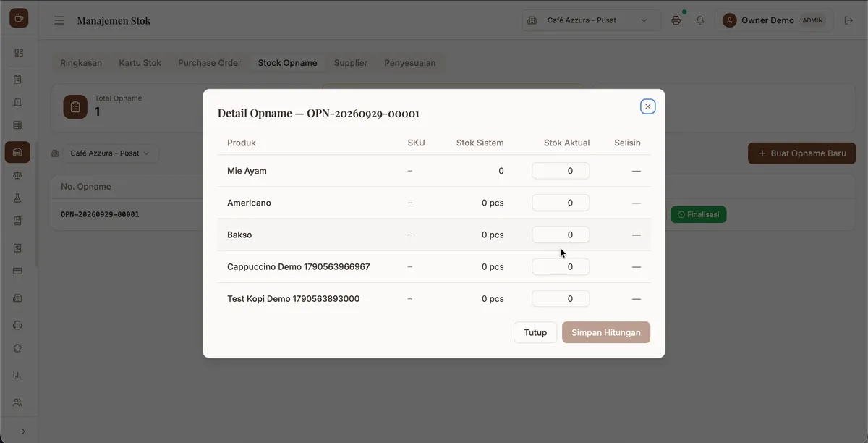
Task: Click product name Mie Ayam
Action: (247, 171)
